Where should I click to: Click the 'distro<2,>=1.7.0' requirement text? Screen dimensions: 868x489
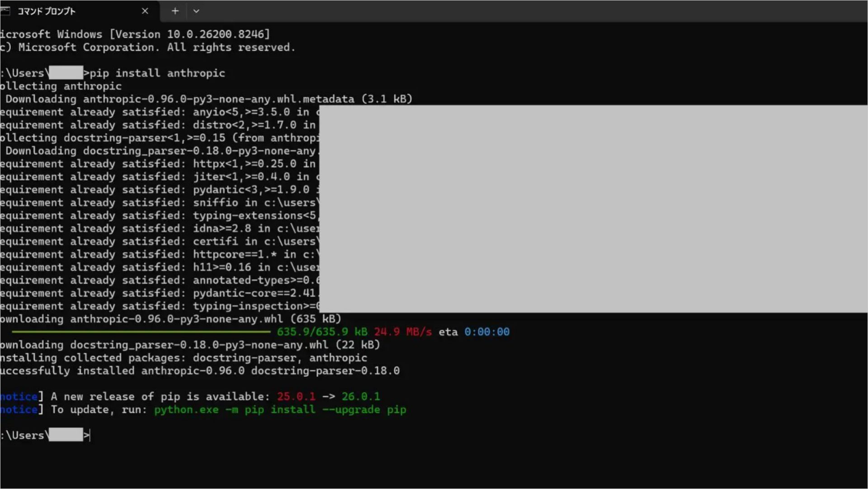(x=245, y=125)
